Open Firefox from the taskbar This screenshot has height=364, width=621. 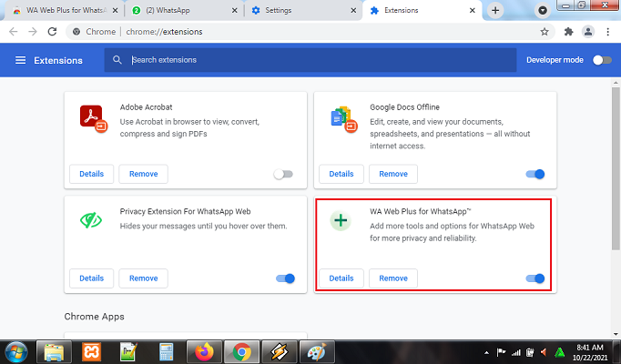pos(204,352)
